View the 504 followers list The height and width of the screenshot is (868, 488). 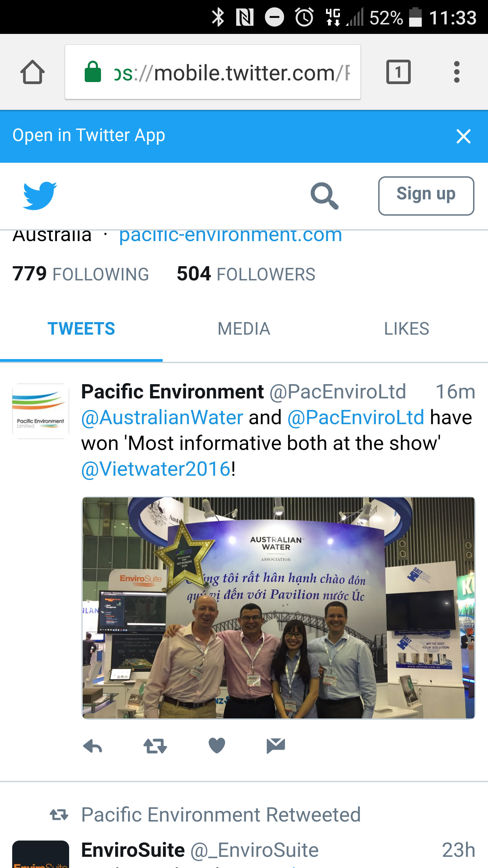pos(246,274)
